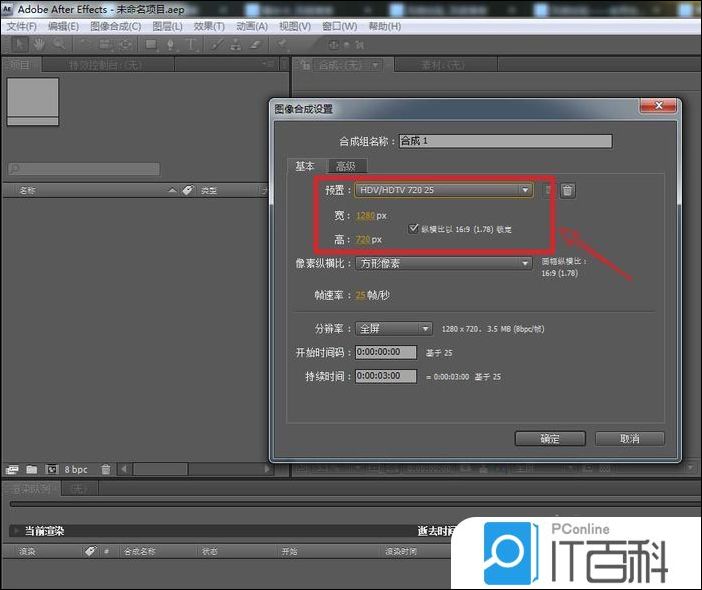Image resolution: width=702 pixels, height=590 pixels.
Task: Toggle the 16:9 aspect ratio lock checkbox
Action: coord(414,228)
